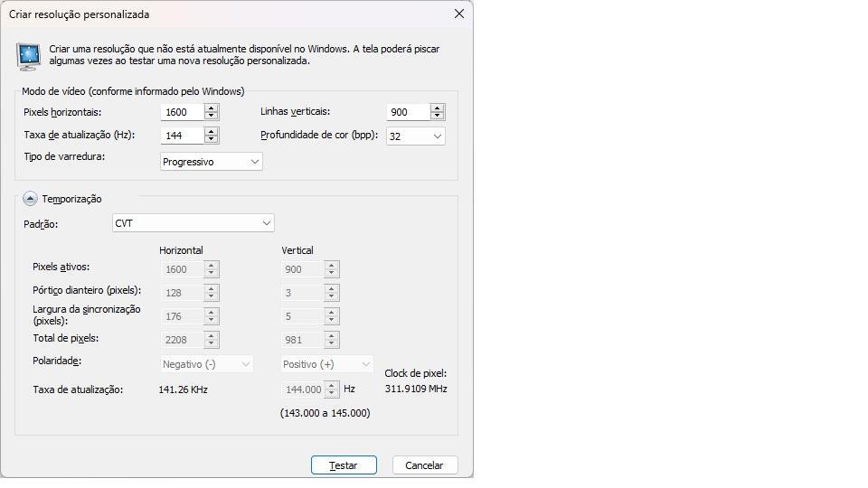Open the vertical Polaridade Positivo dropdown
The image size is (868, 488).
(x=326, y=364)
